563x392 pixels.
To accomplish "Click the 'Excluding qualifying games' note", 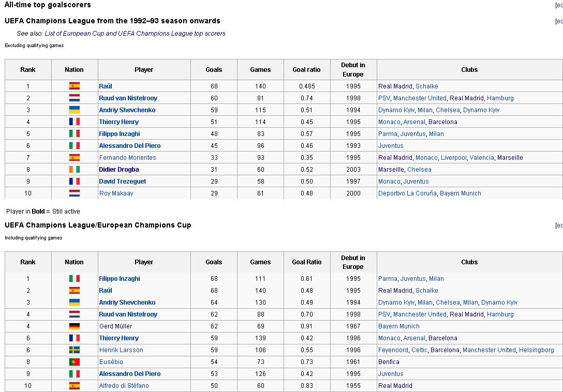I will 34,46.
